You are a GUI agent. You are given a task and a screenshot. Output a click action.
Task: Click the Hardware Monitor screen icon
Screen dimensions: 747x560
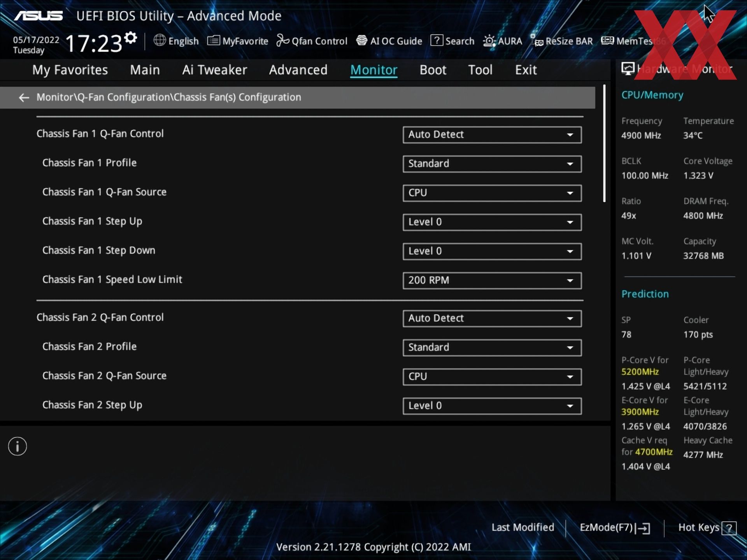(628, 69)
